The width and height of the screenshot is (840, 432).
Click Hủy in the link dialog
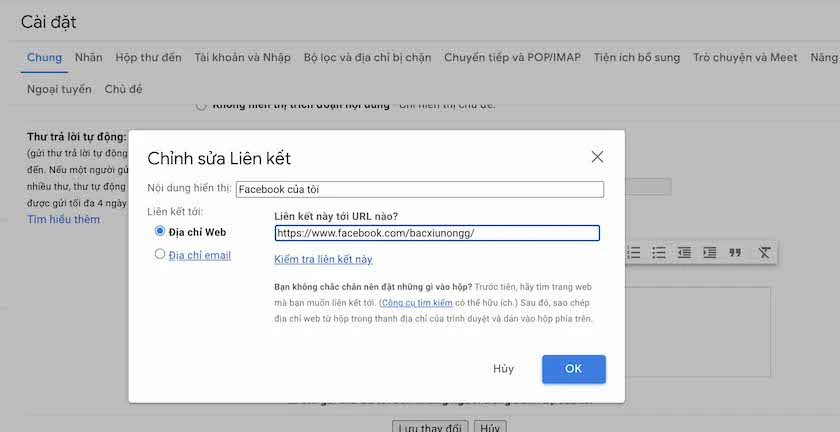pyautogui.click(x=504, y=369)
